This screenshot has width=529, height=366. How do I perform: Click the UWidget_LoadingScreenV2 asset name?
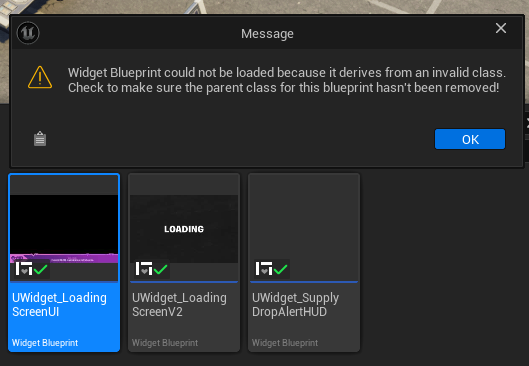179,305
